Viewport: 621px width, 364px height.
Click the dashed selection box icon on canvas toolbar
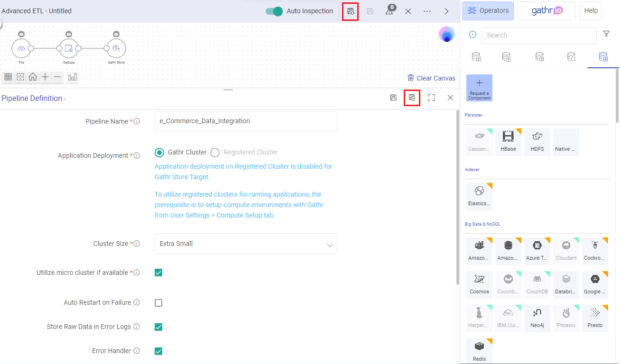[x=20, y=77]
